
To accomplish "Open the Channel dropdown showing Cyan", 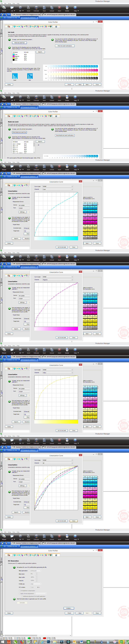I will (x=58, y=189).
